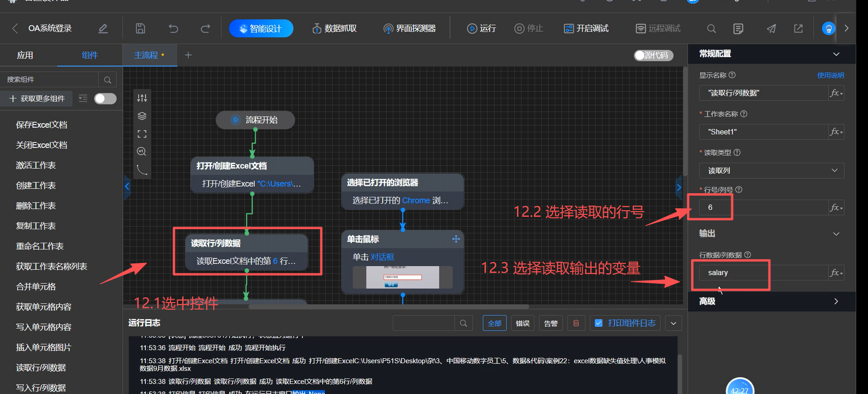Open the 读取类型 dropdown

tap(771, 171)
